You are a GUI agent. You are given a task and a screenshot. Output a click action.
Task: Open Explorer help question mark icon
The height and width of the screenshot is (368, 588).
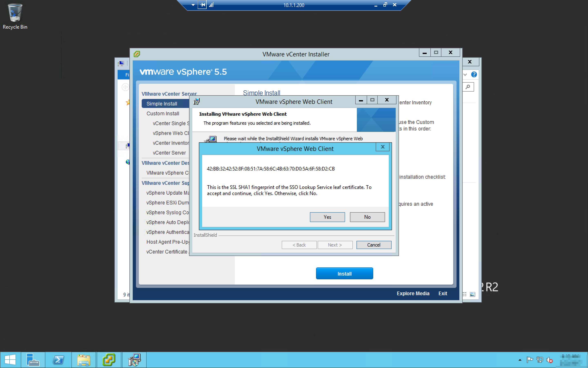coord(474,74)
